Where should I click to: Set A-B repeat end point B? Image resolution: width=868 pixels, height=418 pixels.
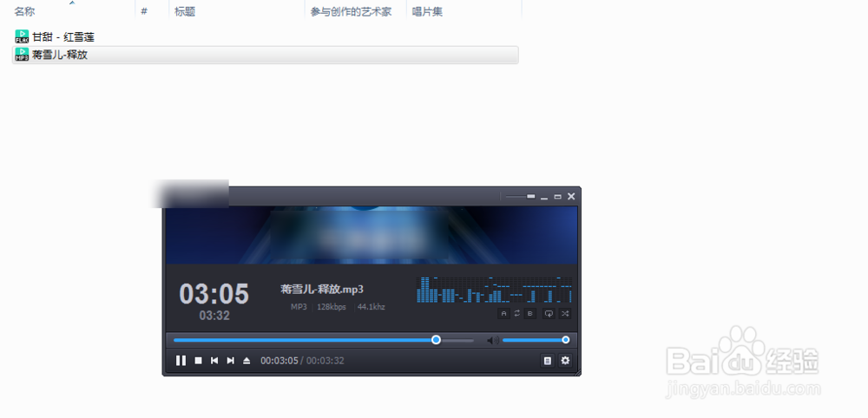(529, 314)
